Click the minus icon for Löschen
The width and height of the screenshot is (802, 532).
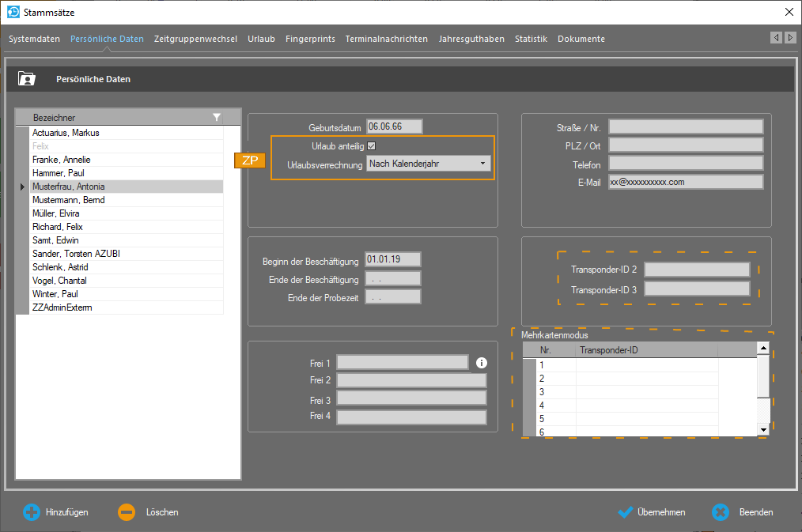(x=127, y=512)
